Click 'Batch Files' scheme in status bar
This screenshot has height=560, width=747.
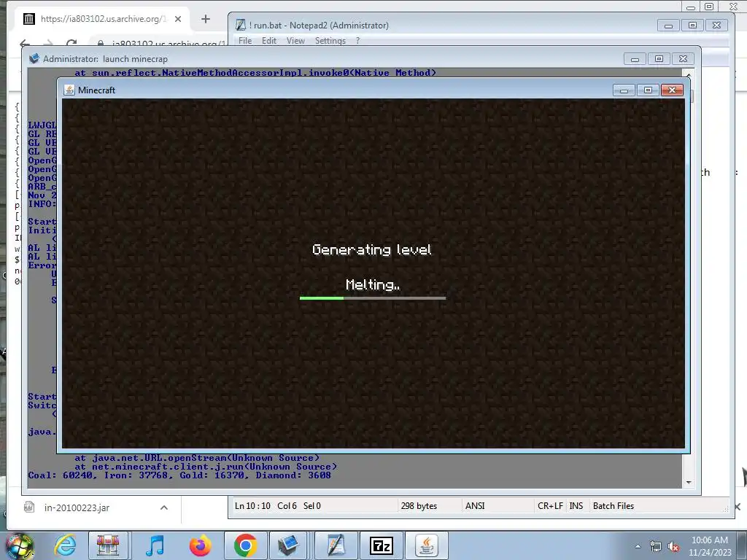tap(613, 506)
